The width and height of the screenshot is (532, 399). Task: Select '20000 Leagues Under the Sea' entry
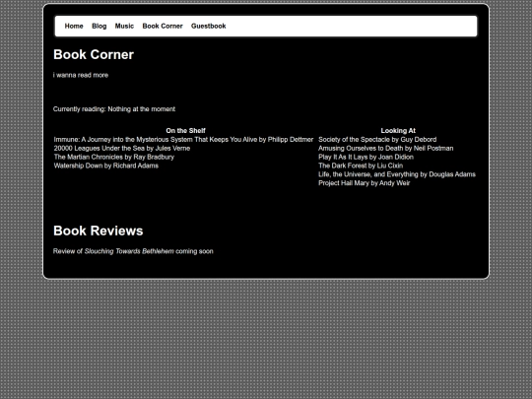122,148
